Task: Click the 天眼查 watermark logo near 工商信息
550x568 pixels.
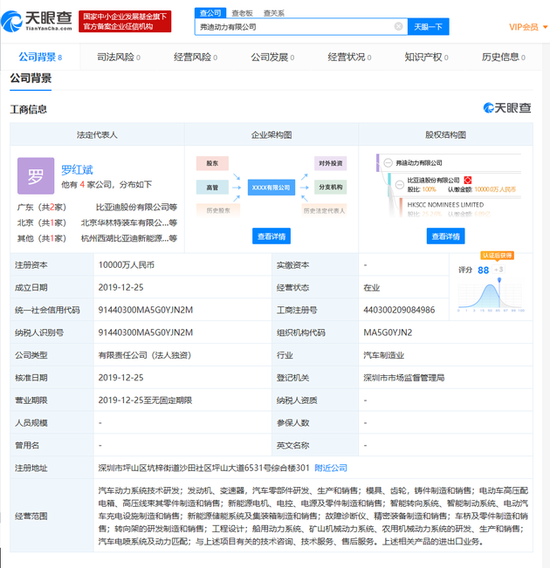Action: (x=507, y=108)
